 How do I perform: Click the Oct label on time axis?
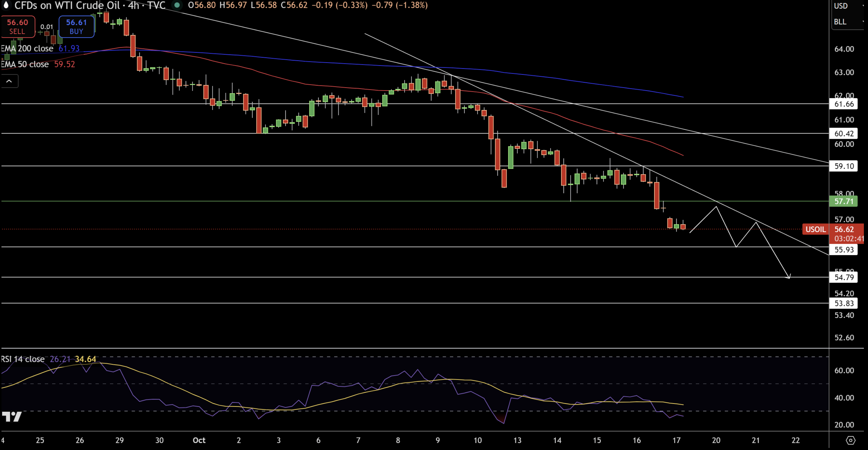[199, 440]
